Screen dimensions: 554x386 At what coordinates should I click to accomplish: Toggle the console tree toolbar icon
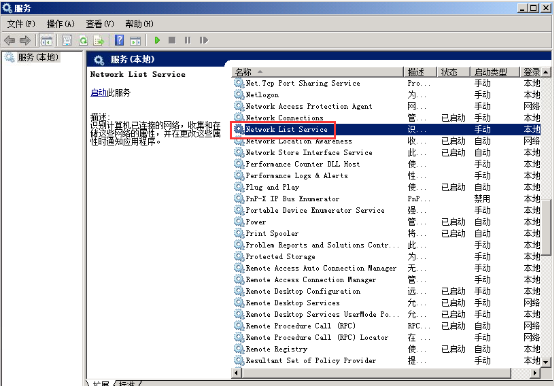tap(47, 41)
